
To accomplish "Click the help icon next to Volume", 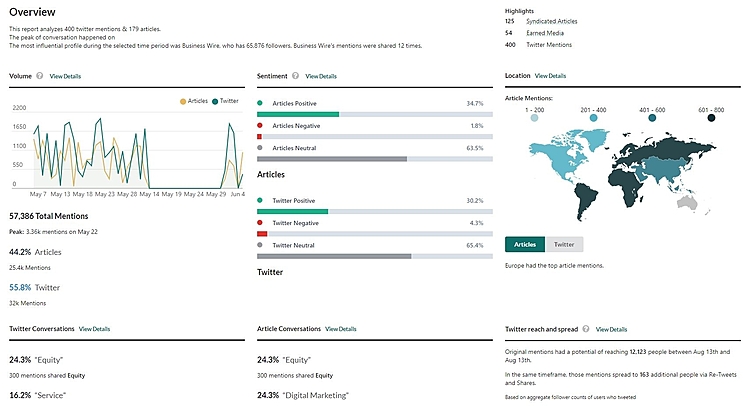I will click(x=40, y=76).
